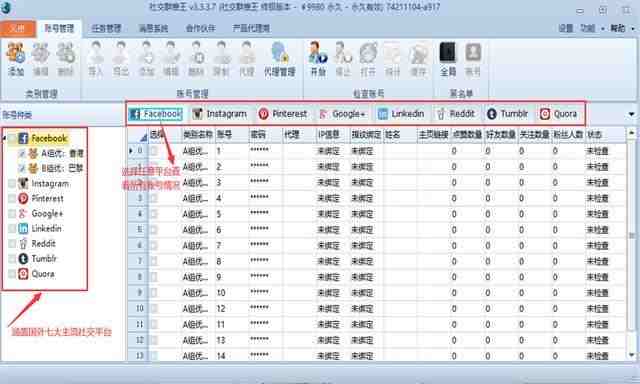640x384 pixels.
Task: Switch to the Pinterest platform tab
Action: click(x=283, y=114)
